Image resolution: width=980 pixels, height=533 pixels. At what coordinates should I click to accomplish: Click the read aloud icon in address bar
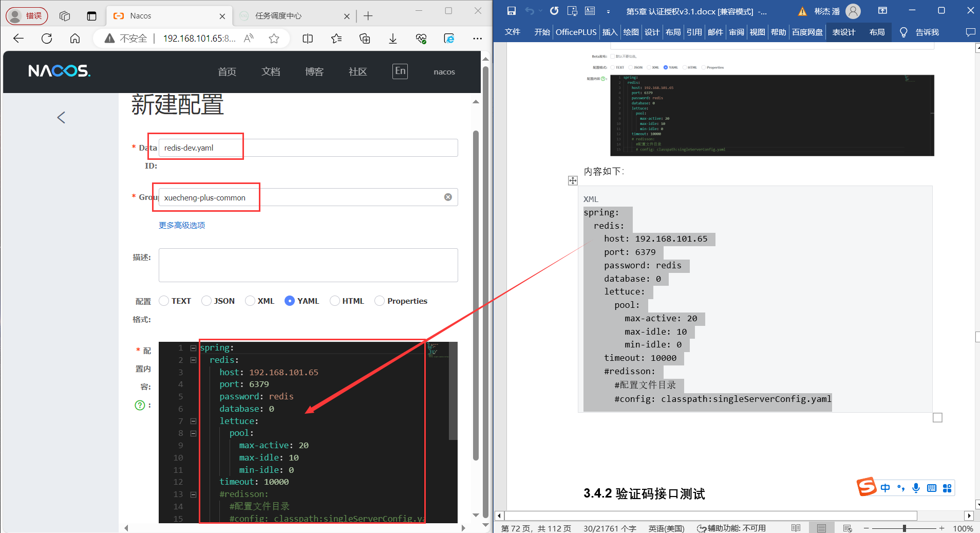pyautogui.click(x=249, y=39)
